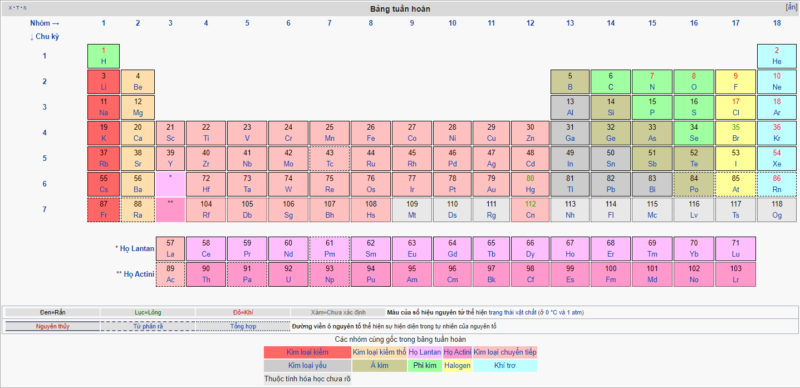This screenshot has width=800, height=388.
Task: Open the Iron (Fe) element cell
Action: 370,133
